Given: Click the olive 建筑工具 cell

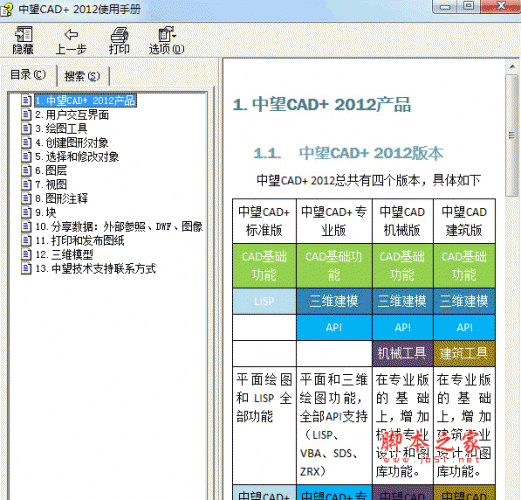Looking at the screenshot, I should point(464,353).
